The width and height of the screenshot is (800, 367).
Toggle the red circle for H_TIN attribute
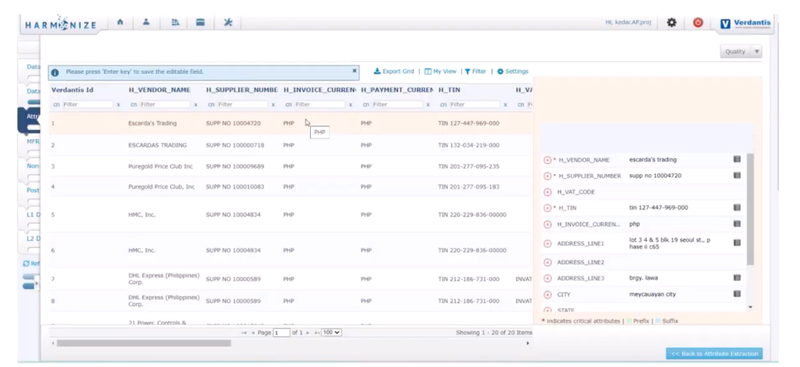tap(547, 208)
